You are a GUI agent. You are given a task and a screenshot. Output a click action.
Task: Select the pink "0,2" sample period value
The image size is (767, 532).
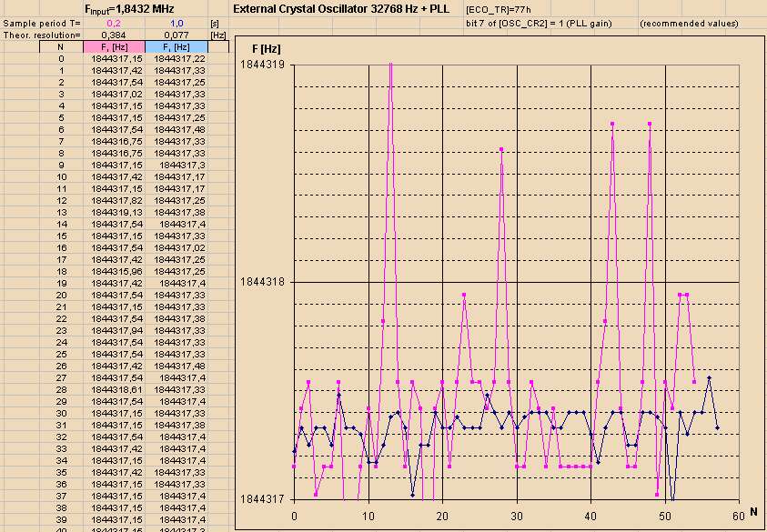click(114, 24)
